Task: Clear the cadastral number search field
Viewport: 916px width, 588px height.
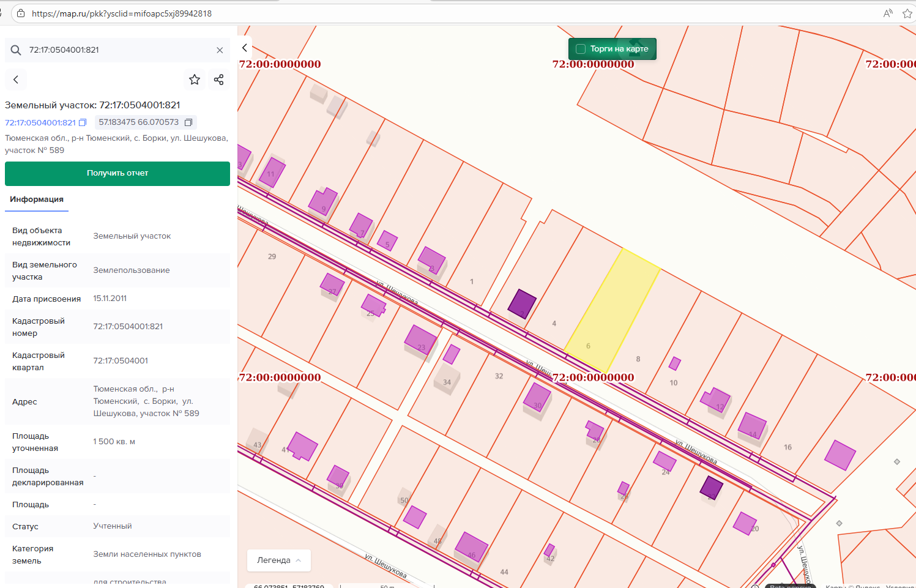Action: (x=220, y=50)
